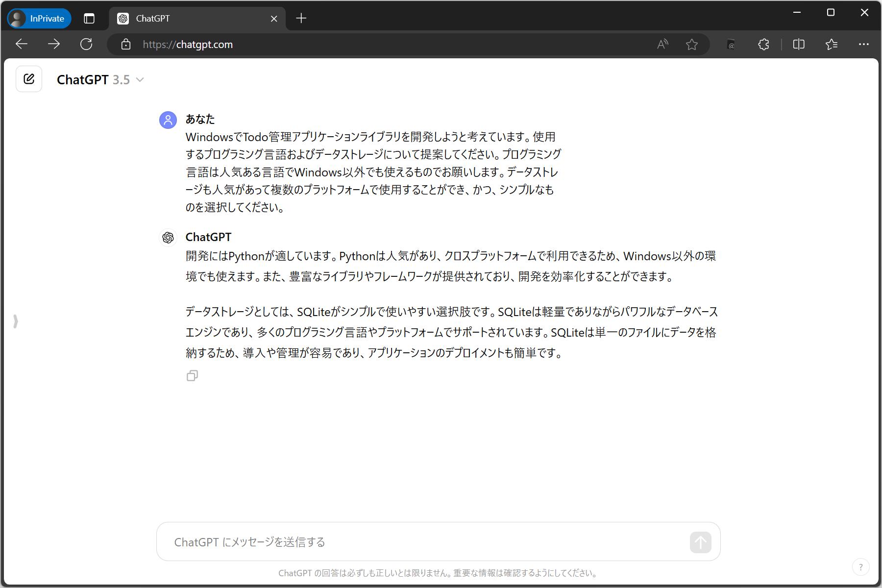The image size is (882, 588).
Task: Open the browser Settings and more menu
Action: (x=864, y=44)
